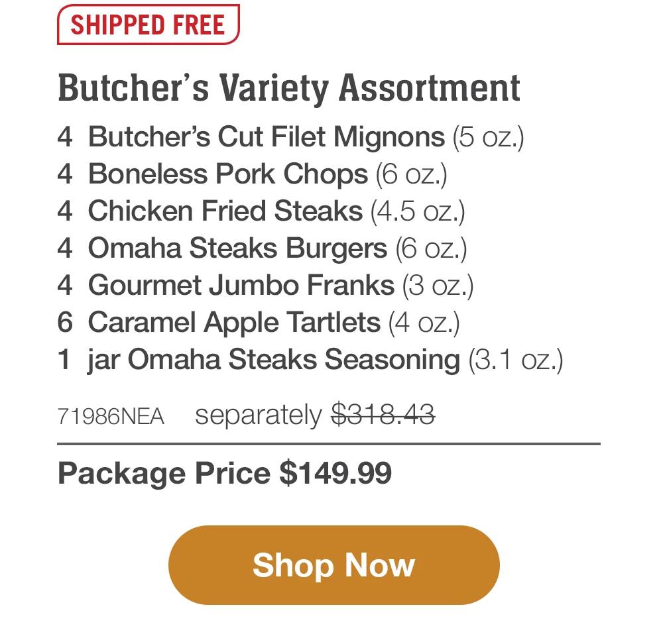Click the item number 71986NEA
The image size is (663, 644).
(109, 417)
